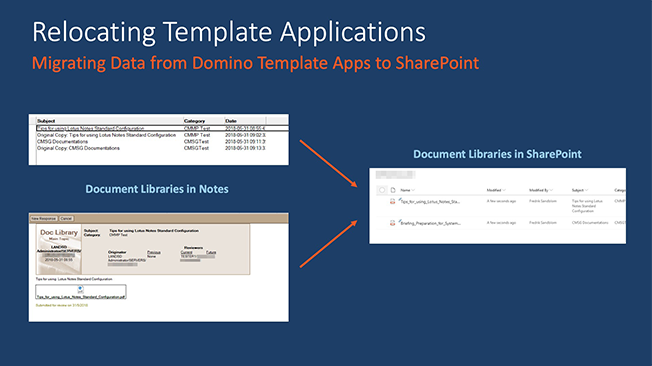
Task: Click the Cancel button in Notes
Action: point(66,218)
